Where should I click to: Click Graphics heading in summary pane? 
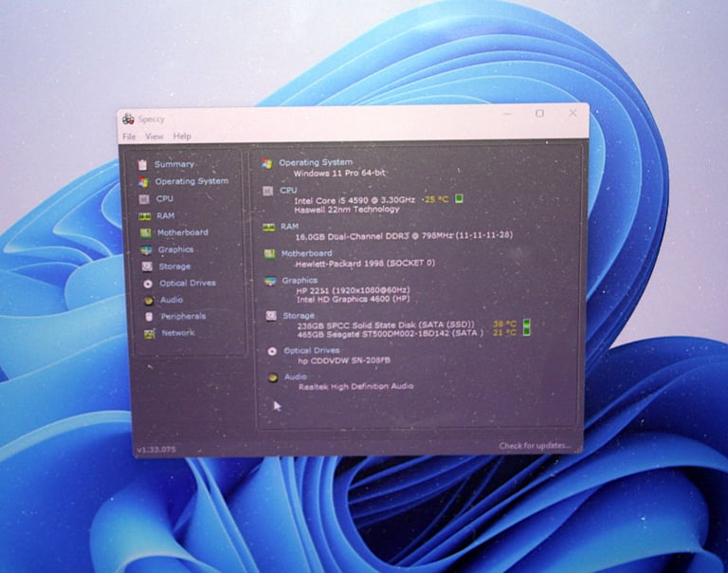300,280
